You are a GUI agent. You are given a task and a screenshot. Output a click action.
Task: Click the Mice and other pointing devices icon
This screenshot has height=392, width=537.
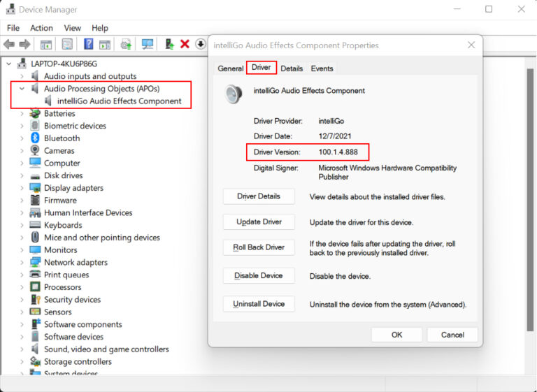(35, 238)
